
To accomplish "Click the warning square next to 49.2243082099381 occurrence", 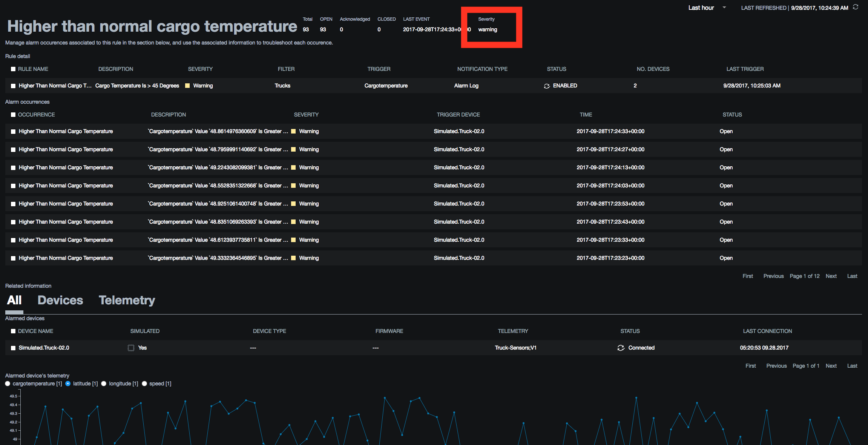I will pos(293,167).
